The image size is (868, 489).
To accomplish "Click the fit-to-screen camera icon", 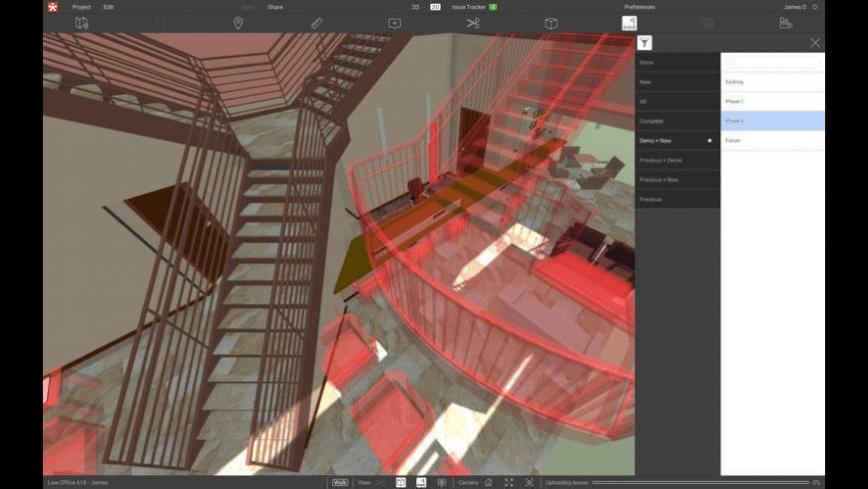I will [509, 482].
